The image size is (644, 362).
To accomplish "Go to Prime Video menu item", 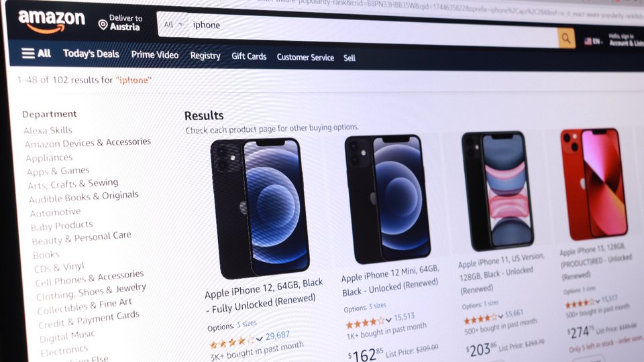I will pyautogui.click(x=155, y=54).
